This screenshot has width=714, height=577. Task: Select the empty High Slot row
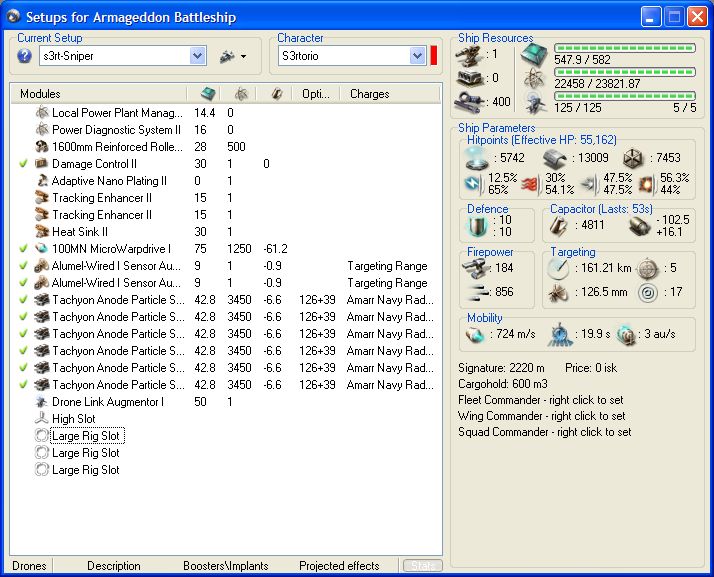[x=74, y=419]
